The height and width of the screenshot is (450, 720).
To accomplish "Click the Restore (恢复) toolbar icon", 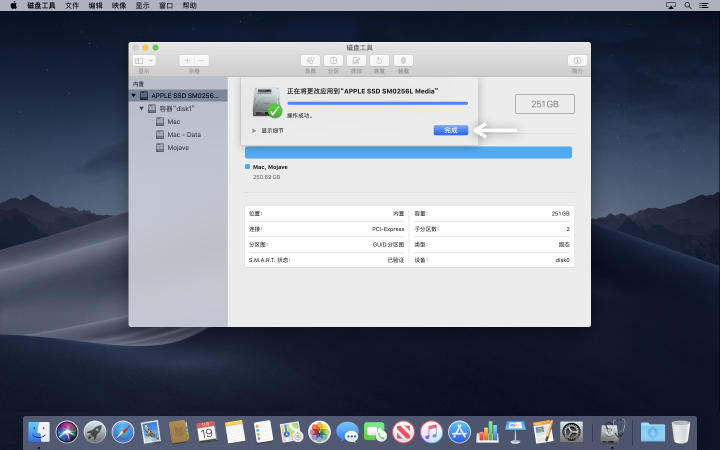I will pos(379,61).
